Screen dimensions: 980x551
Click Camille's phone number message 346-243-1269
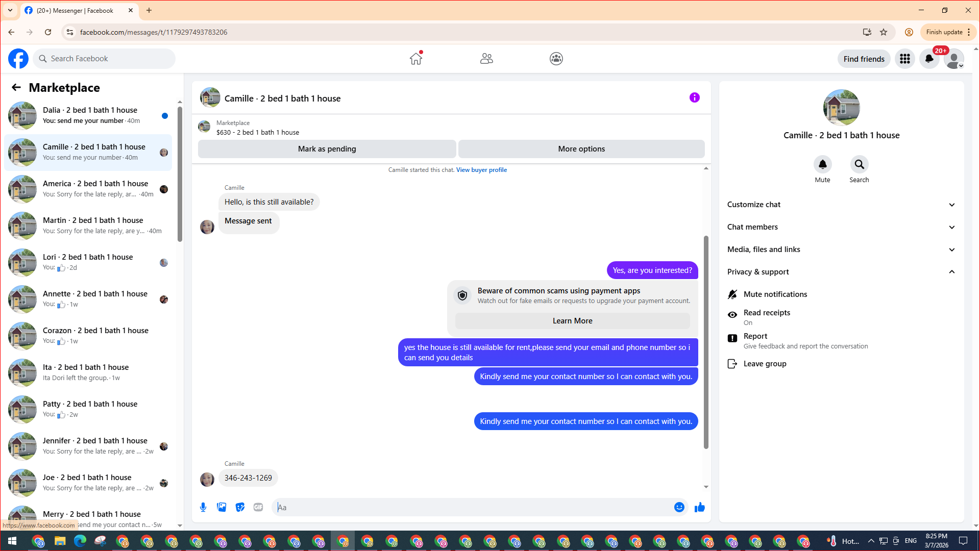click(248, 478)
